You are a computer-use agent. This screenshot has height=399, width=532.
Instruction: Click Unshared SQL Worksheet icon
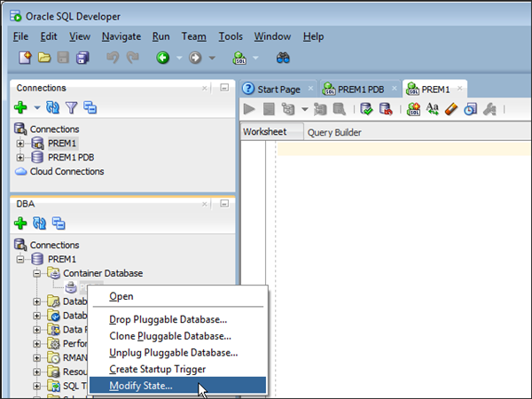click(413, 109)
